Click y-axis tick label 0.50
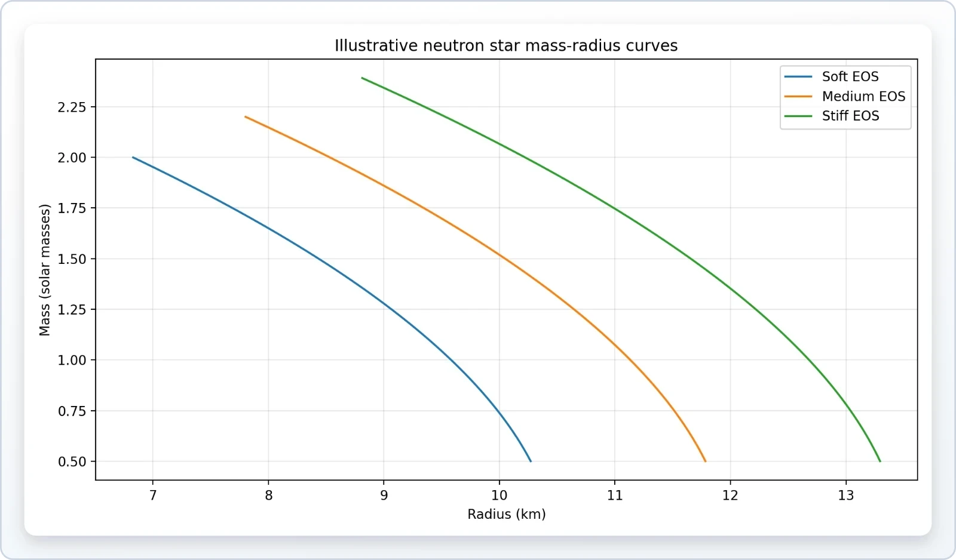 coord(72,461)
